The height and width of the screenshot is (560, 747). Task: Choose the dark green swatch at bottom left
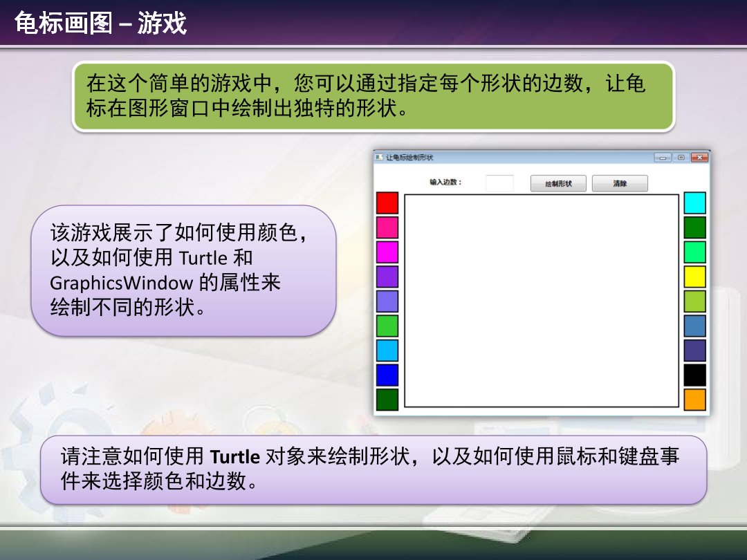pyautogui.click(x=387, y=400)
